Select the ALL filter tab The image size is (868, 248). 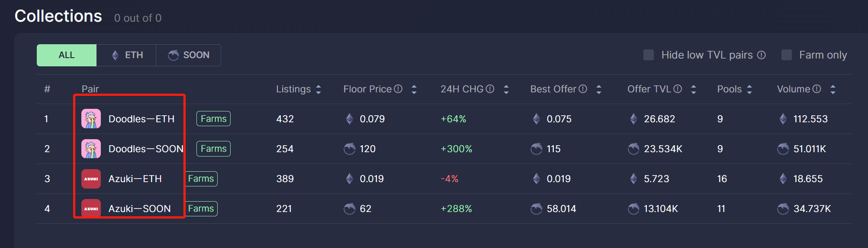[67, 55]
